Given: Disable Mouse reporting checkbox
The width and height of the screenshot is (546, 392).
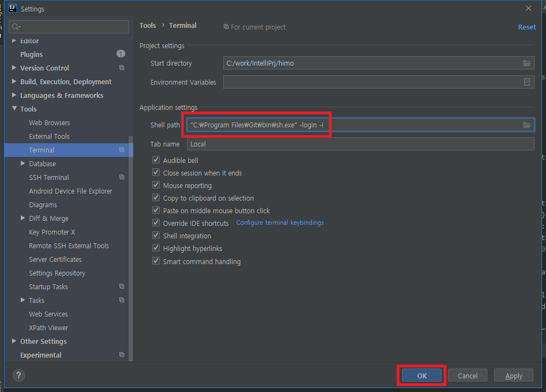Looking at the screenshot, I should tap(156, 185).
